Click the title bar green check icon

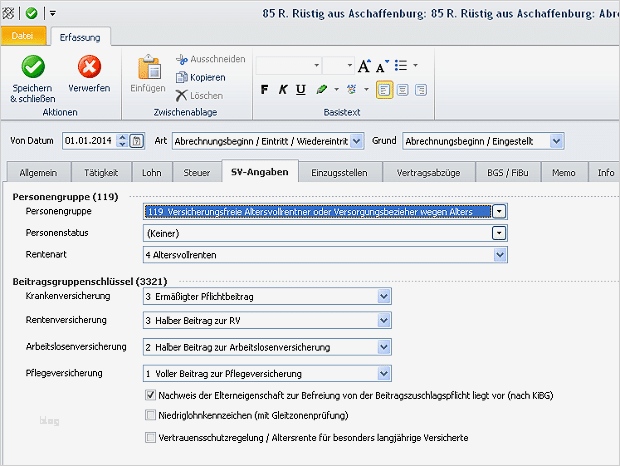click(31, 13)
